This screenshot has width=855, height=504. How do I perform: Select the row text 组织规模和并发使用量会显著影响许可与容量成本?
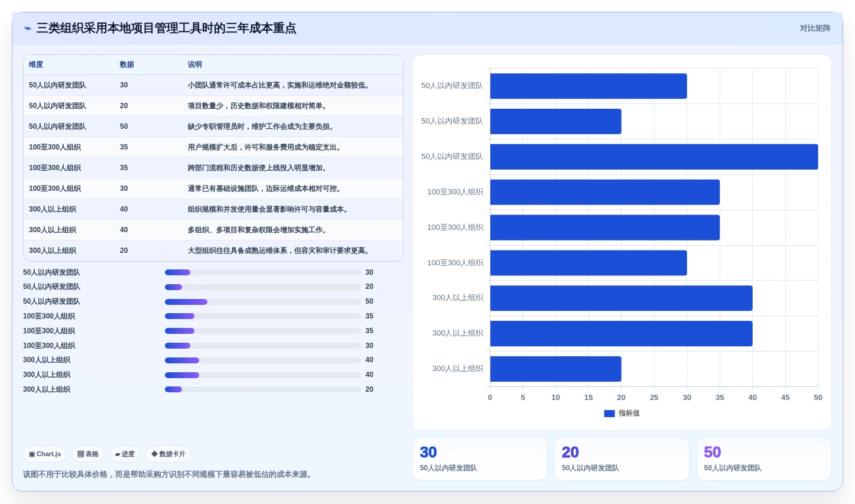pyautogui.click(x=269, y=209)
